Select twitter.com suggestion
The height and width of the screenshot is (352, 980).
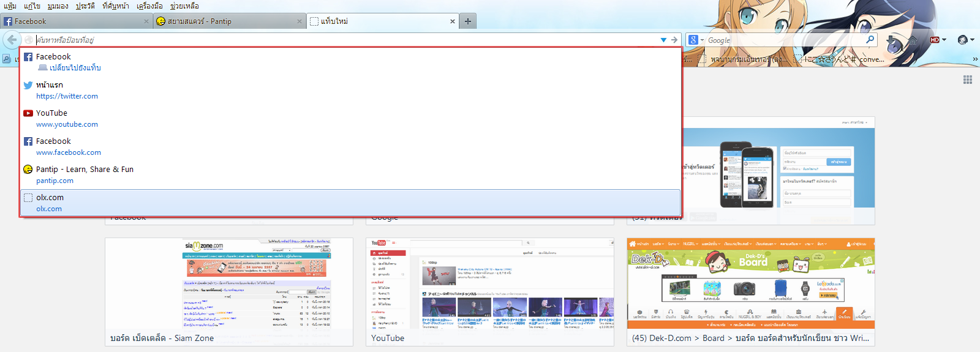(351, 90)
